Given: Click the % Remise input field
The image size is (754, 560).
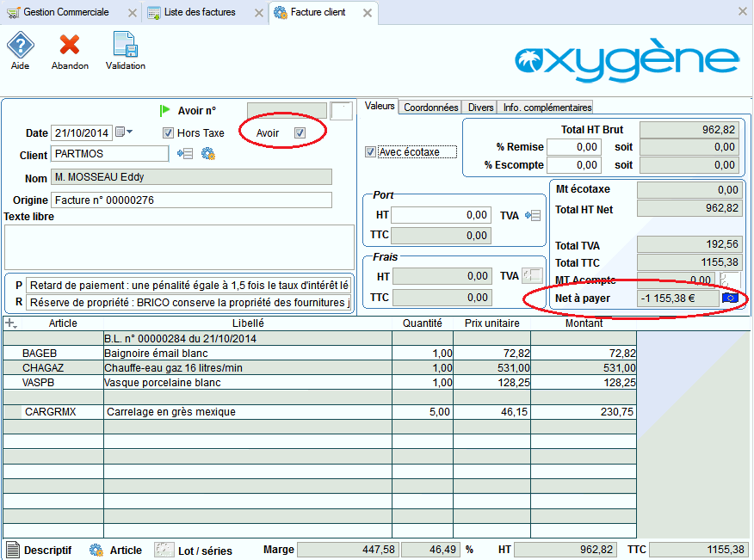Looking at the screenshot, I should (574, 147).
